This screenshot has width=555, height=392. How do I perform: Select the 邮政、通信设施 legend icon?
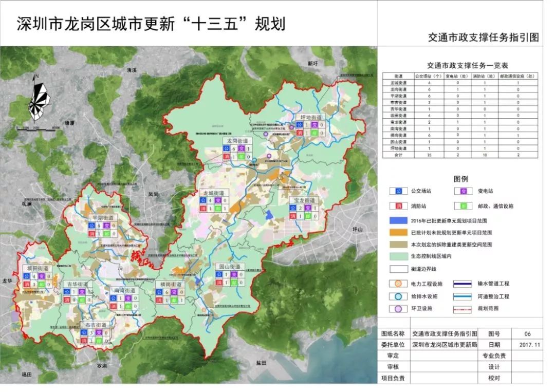pyautogui.click(x=464, y=206)
